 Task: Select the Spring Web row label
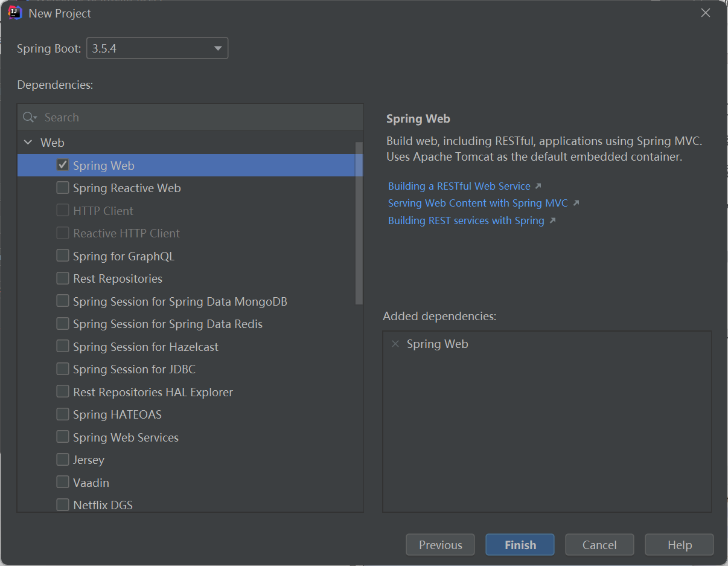click(104, 166)
